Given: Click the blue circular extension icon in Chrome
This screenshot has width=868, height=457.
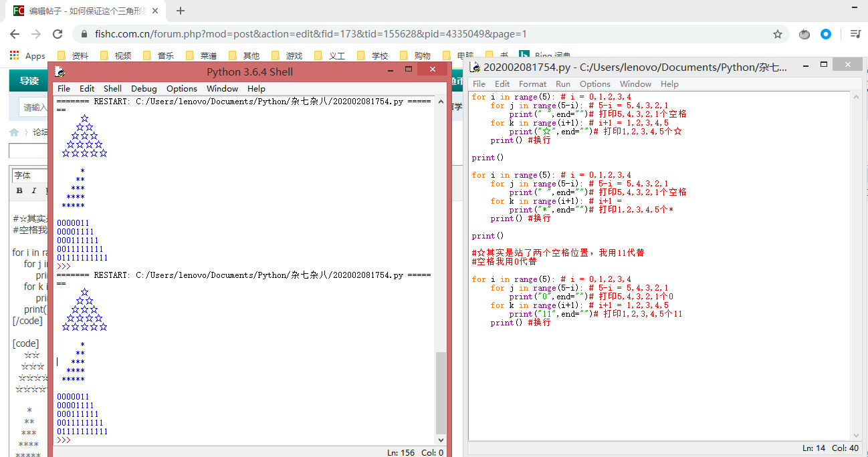Looking at the screenshot, I should [826, 34].
